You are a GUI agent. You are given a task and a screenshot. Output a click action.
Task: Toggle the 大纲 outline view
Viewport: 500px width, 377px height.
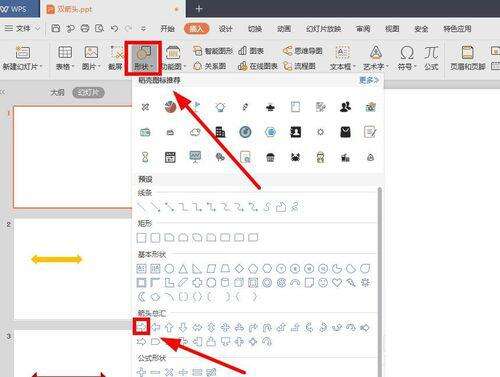pyautogui.click(x=57, y=92)
